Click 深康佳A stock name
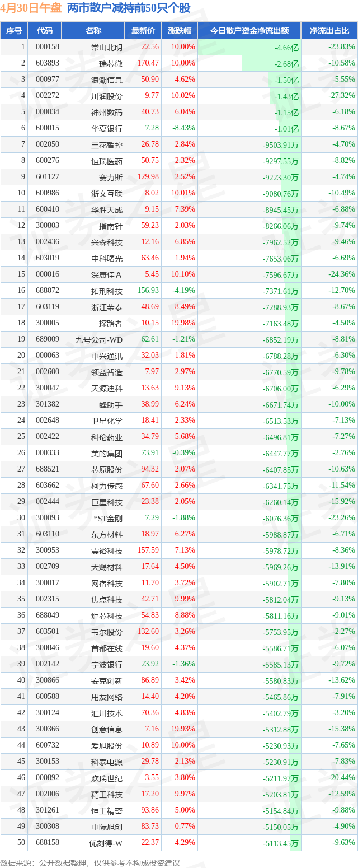Screen dimensions: 358x868 pyautogui.click(x=107, y=274)
